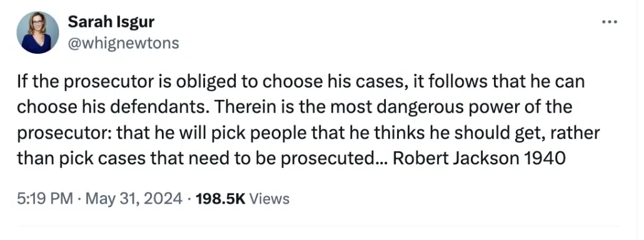Open the three-dot more options menu

point(610,22)
